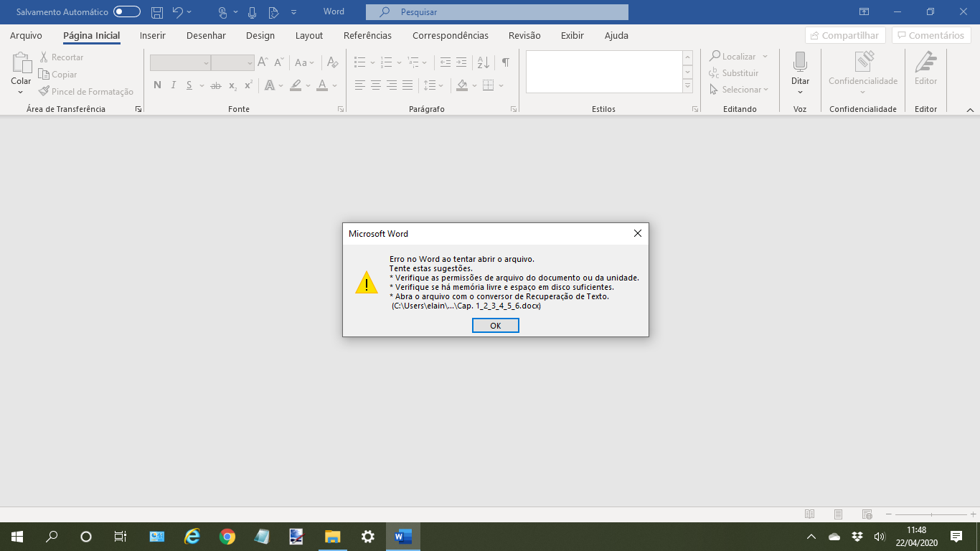Click the Pesquisar search box
This screenshot has height=551, width=980.
pyautogui.click(x=496, y=12)
